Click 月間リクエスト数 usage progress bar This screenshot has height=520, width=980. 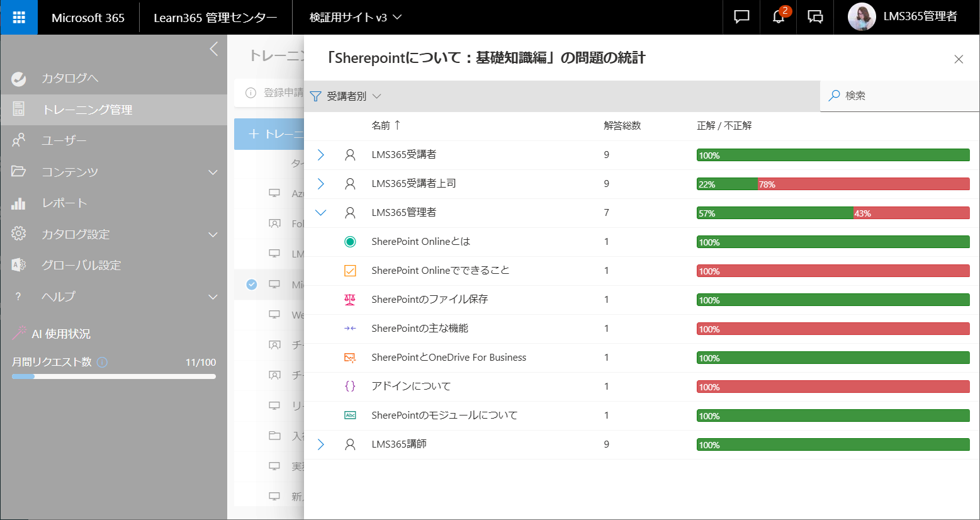[114, 376]
